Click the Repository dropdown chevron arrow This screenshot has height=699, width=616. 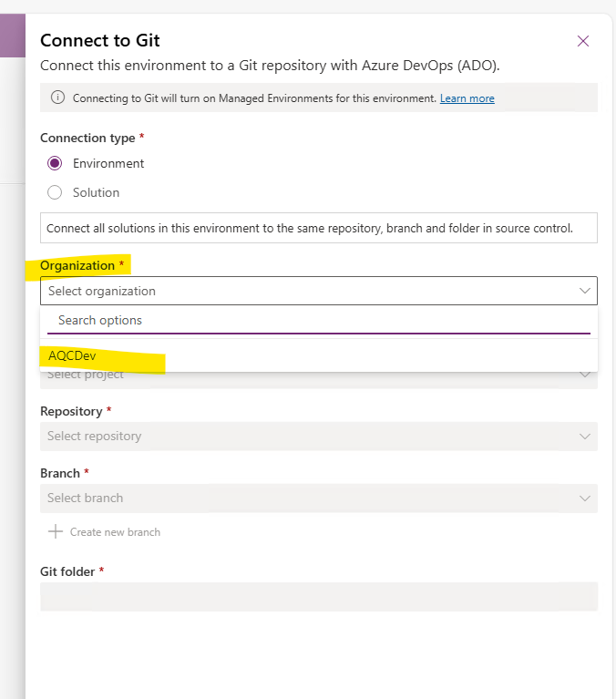585,436
